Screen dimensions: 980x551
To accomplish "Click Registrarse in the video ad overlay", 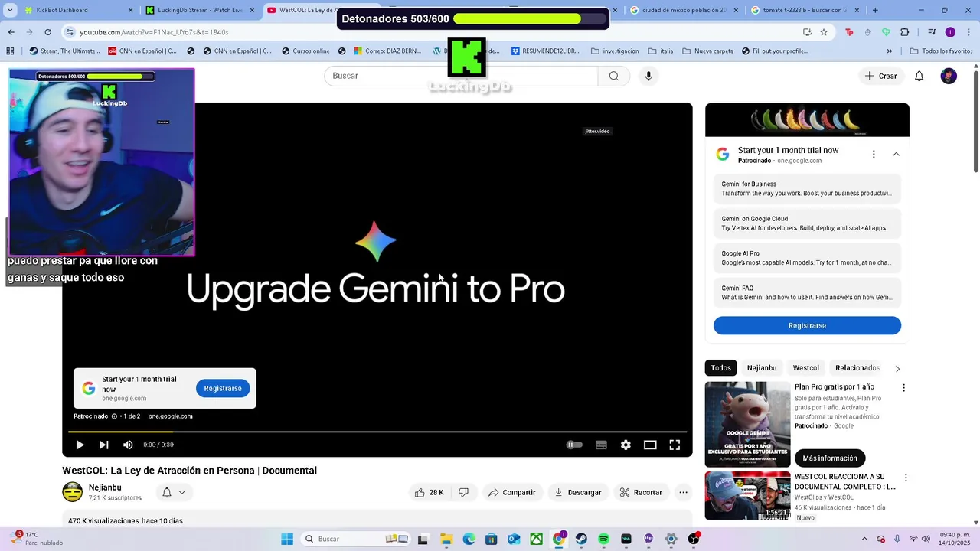I will pyautogui.click(x=223, y=388).
